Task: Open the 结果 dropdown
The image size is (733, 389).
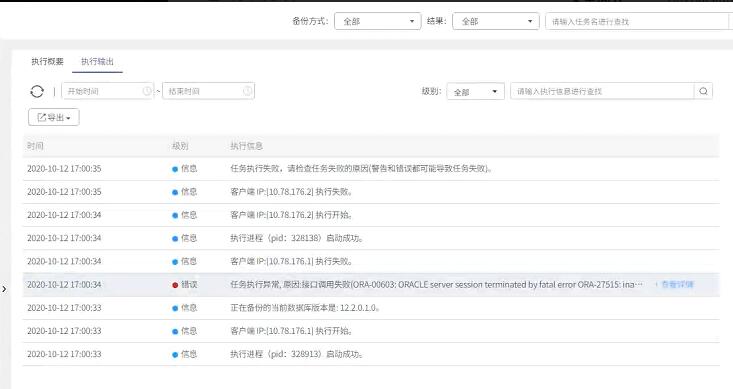Action: pyautogui.click(x=496, y=22)
